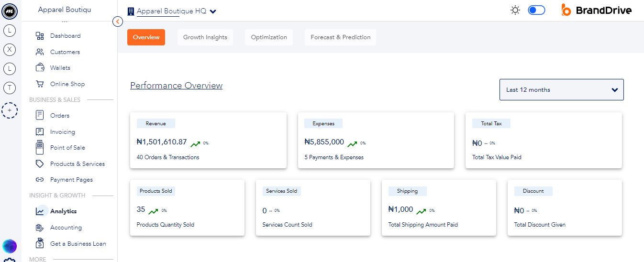Click the Dashboard grid icon in sidebar
Viewport: 644px width, 262px height.
pos(40,36)
